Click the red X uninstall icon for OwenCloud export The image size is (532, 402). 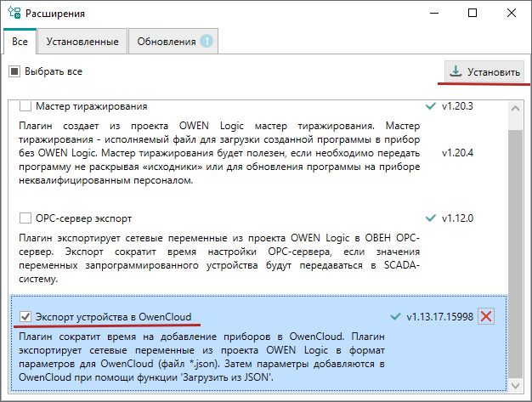click(x=486, y=316)
